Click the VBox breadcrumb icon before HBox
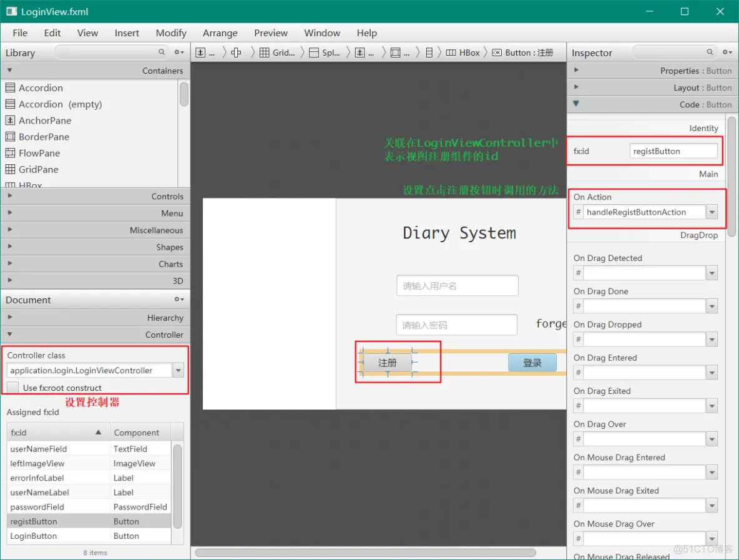Viewport: 739px width, 560px height. pos(429,52)
